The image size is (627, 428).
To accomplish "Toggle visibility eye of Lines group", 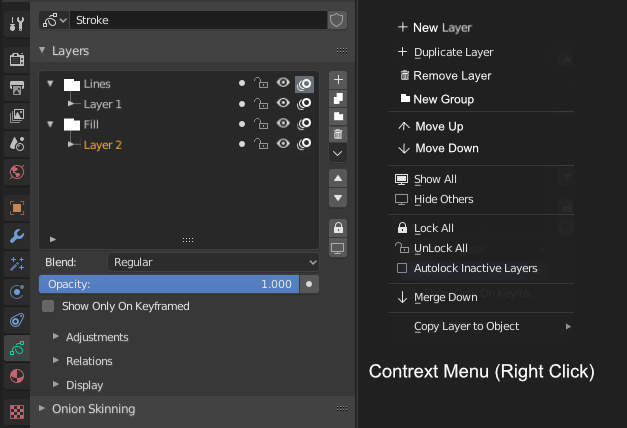I will [x=283, y=83].
